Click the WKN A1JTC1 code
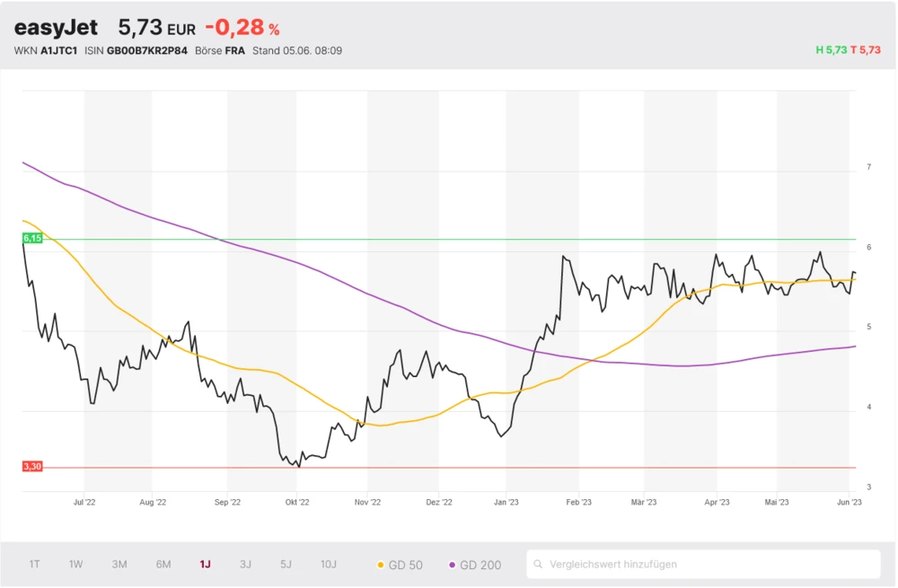Viewport: 898px width, 588px height. [x=58, y=50]
